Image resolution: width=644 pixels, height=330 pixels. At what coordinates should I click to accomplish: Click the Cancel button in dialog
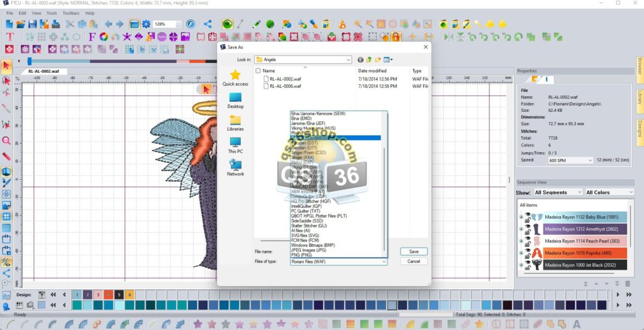pyautogui.click(x=414, y=261)
